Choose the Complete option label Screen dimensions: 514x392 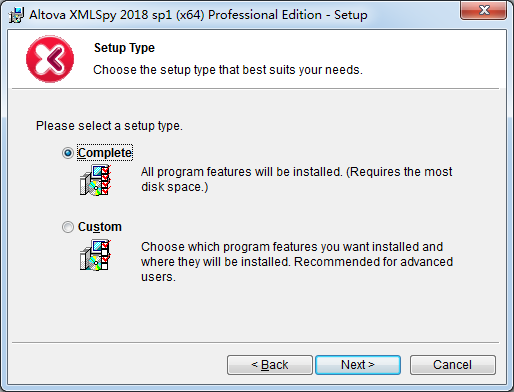105,153
